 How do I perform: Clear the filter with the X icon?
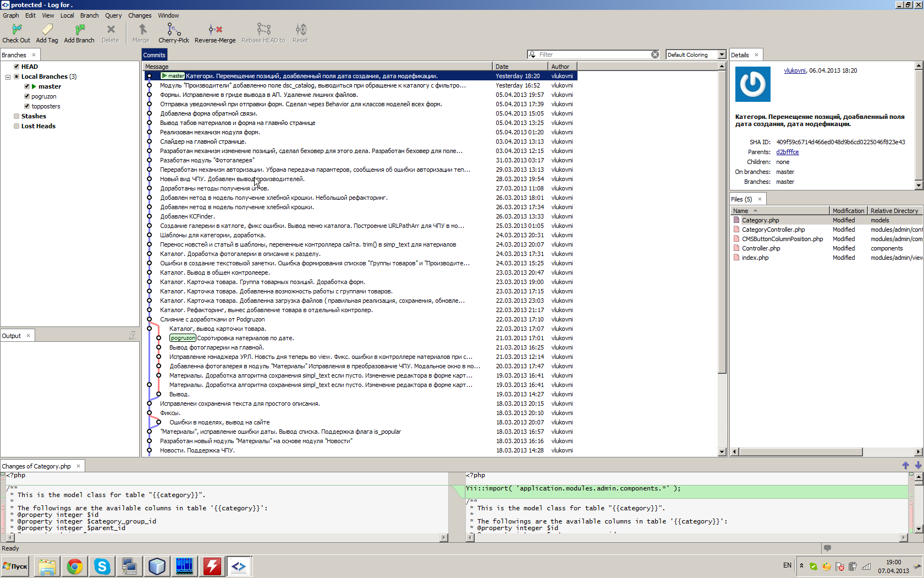click(x=655, y=54)
